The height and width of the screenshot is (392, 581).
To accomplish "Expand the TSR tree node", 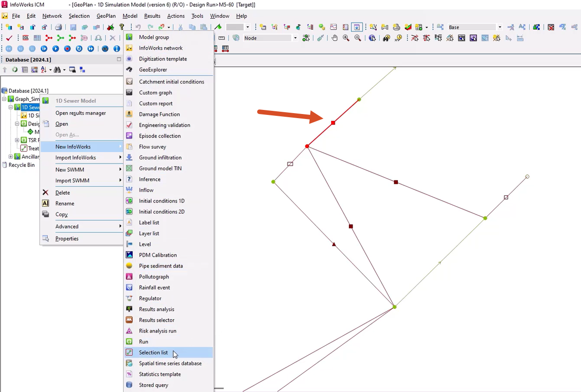I will [x=17, y=140].
